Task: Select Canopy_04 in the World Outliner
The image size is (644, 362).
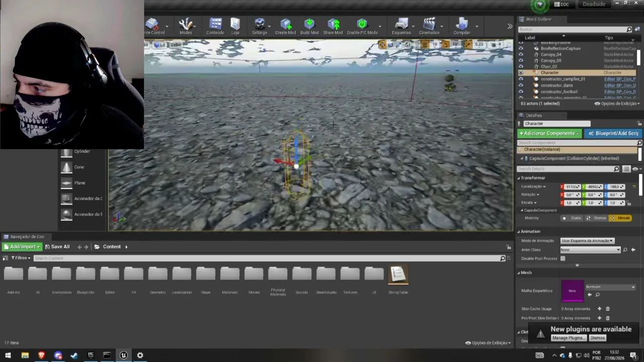Action: coord(551,54)
